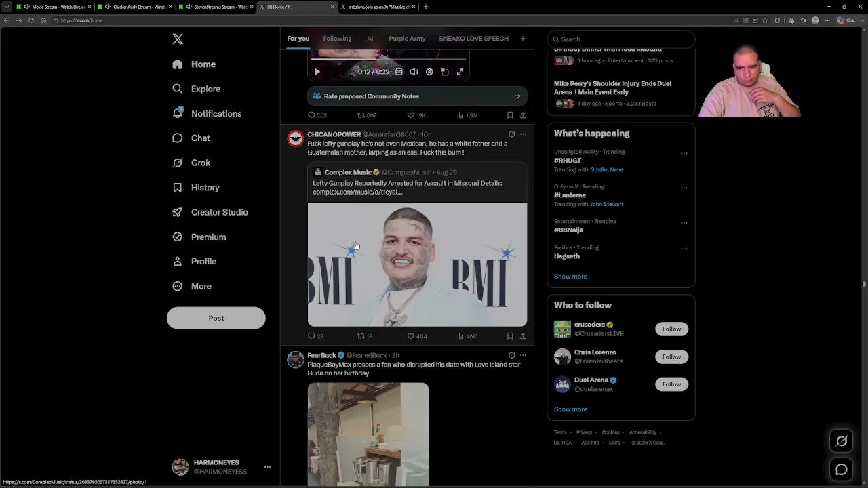
Task: Bookmark the post with 1.9M views
Action: point(510,115)
